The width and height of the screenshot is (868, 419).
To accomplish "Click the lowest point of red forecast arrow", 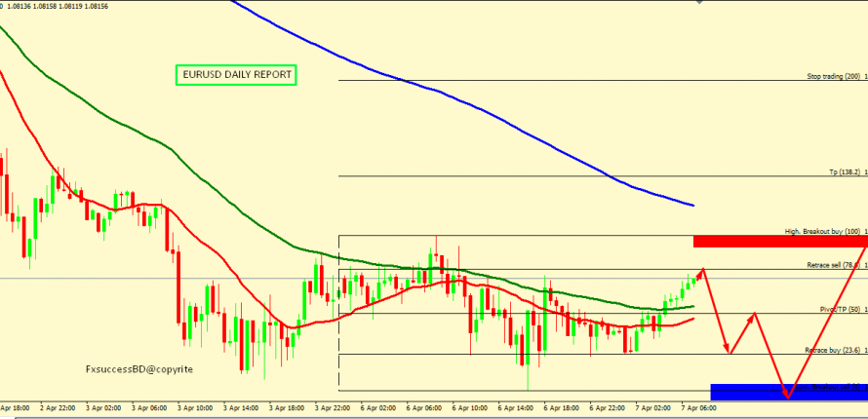I will coord(786,398).
